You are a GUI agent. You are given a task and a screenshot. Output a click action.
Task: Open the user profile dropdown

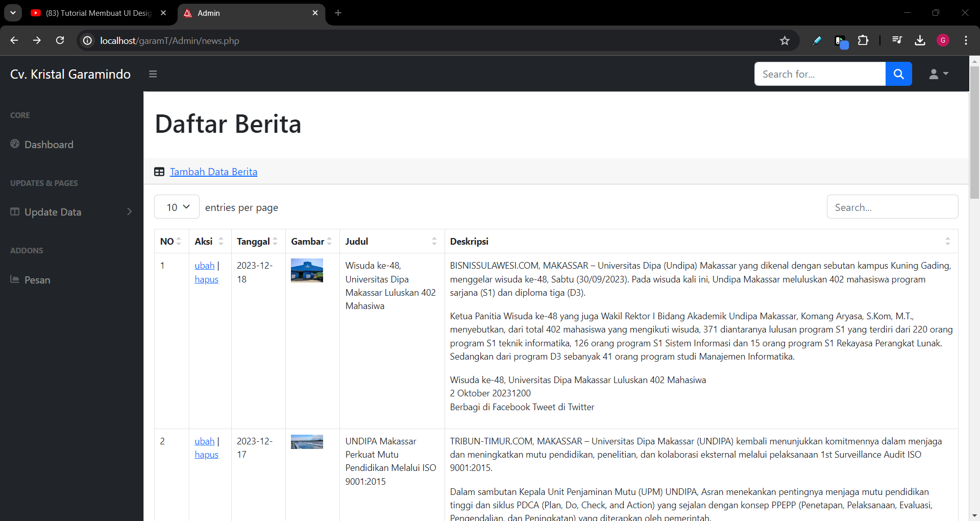click(x=938, y=74)
